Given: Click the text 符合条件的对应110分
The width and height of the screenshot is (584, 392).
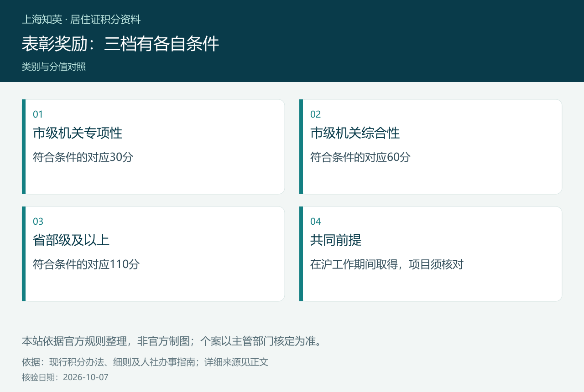Looking at the screenshot, I should click(86, 264).
